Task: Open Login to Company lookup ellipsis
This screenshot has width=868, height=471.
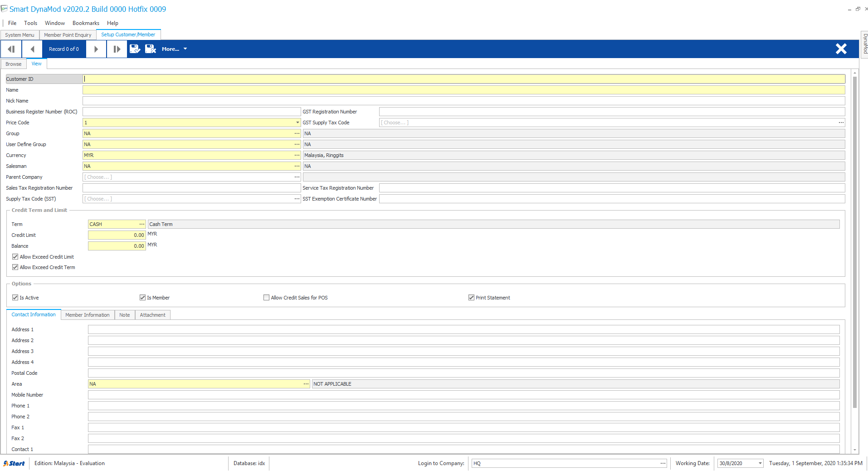Action: pos(663,463)
